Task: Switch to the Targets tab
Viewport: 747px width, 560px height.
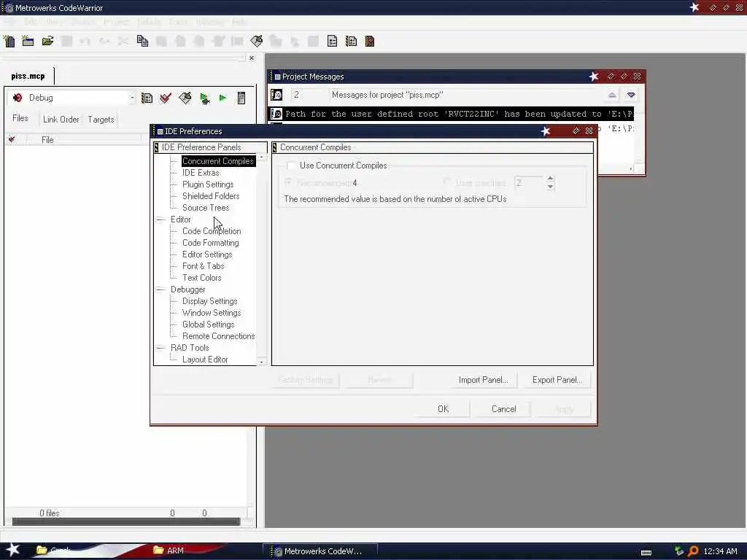Action: [x=101, y=120]
